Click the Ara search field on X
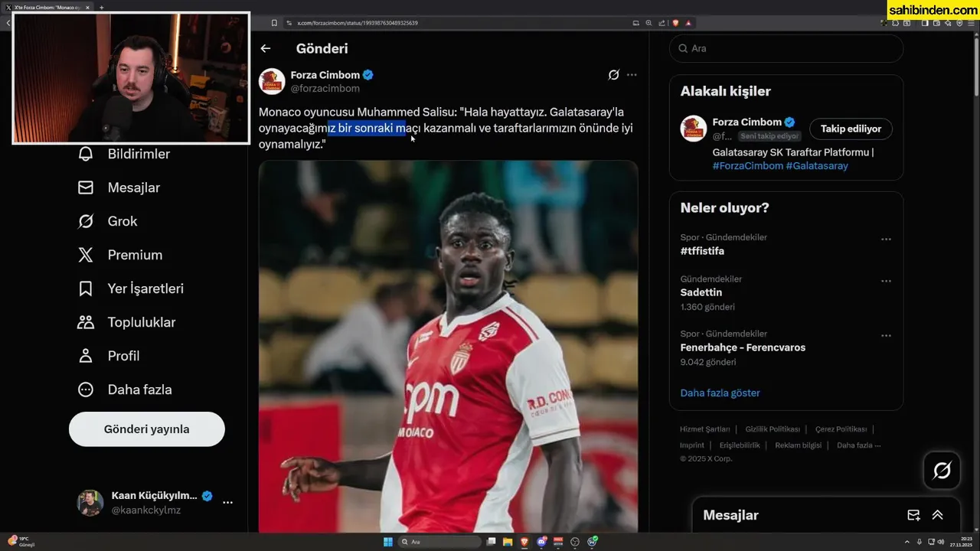The image size is (980, 551). (x=786, y=48)
